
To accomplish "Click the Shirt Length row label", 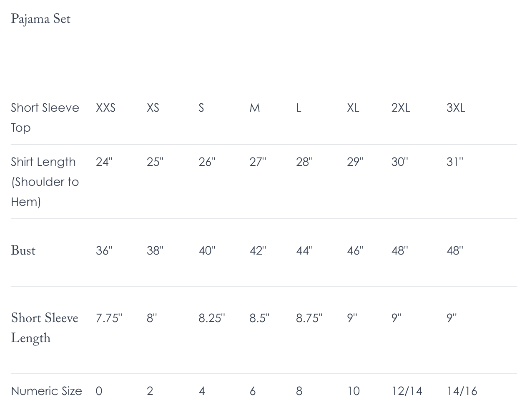I will (x=45, y=182).
